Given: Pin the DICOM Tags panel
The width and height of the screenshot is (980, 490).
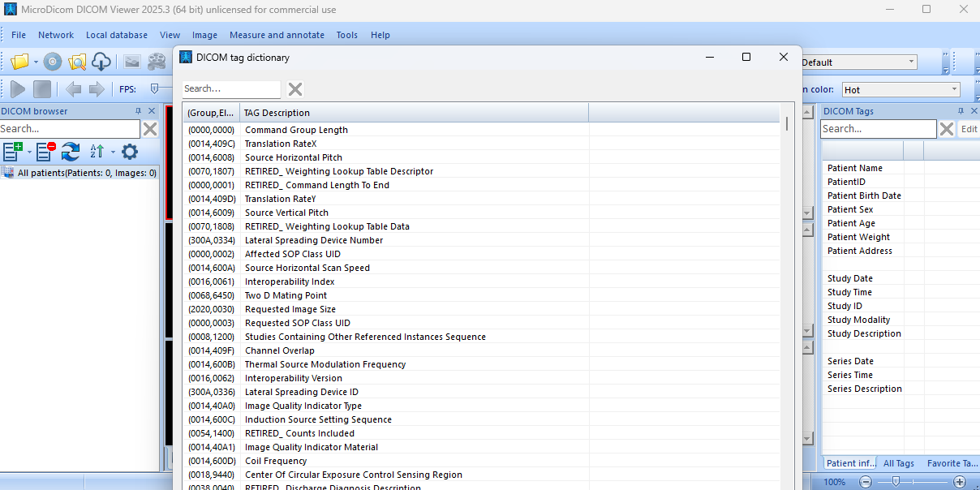Looking at the screenshot, I should (961, 111).
